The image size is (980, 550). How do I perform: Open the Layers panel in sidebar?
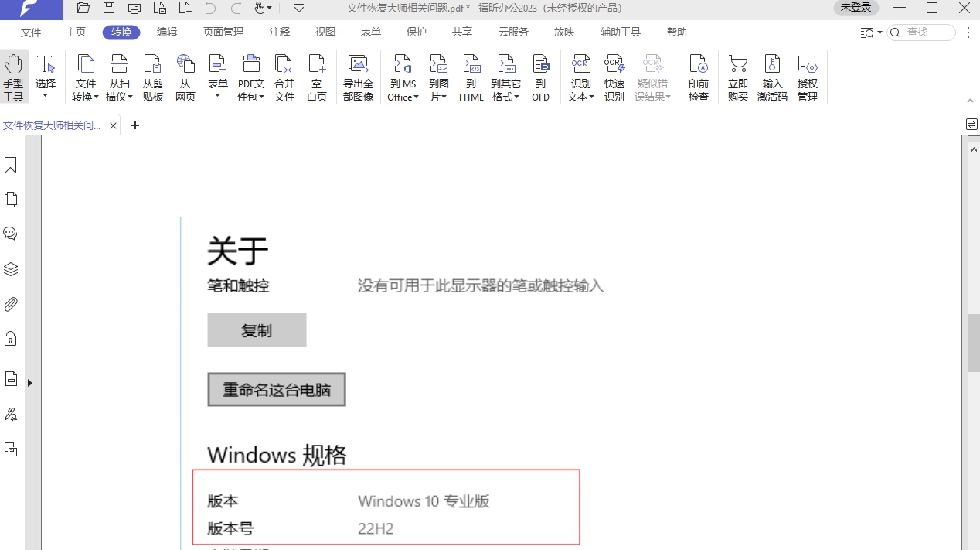[x=11, y=269]
